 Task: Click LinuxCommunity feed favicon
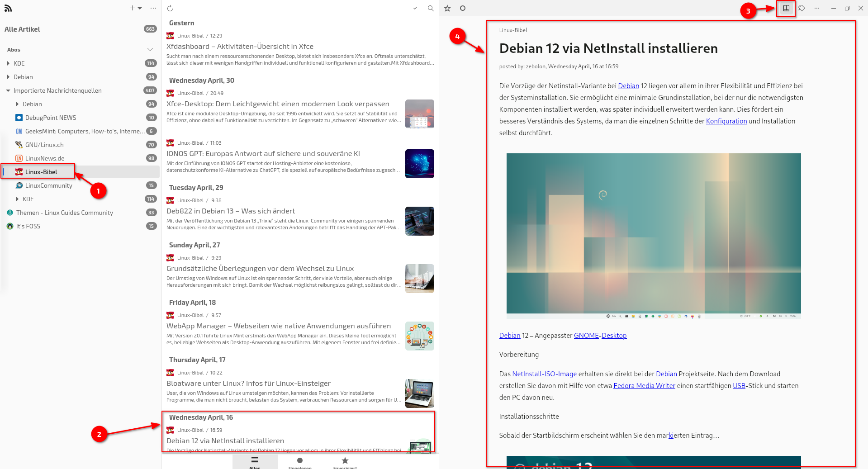tap(19, 185)
